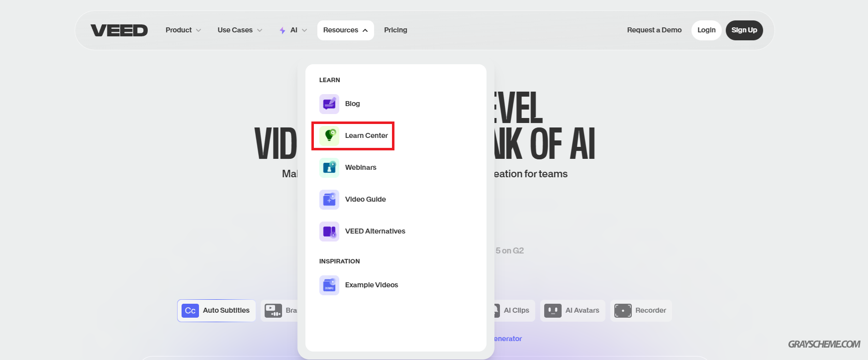Select Video Guide menu entry
This screenshot has height=360, width=868.
tap(365, 199)
